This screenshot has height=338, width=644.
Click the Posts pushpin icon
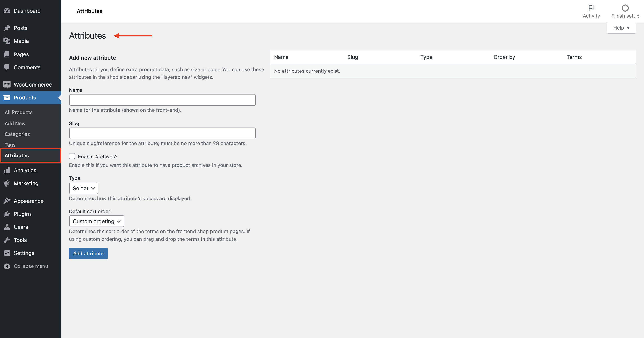7,28
